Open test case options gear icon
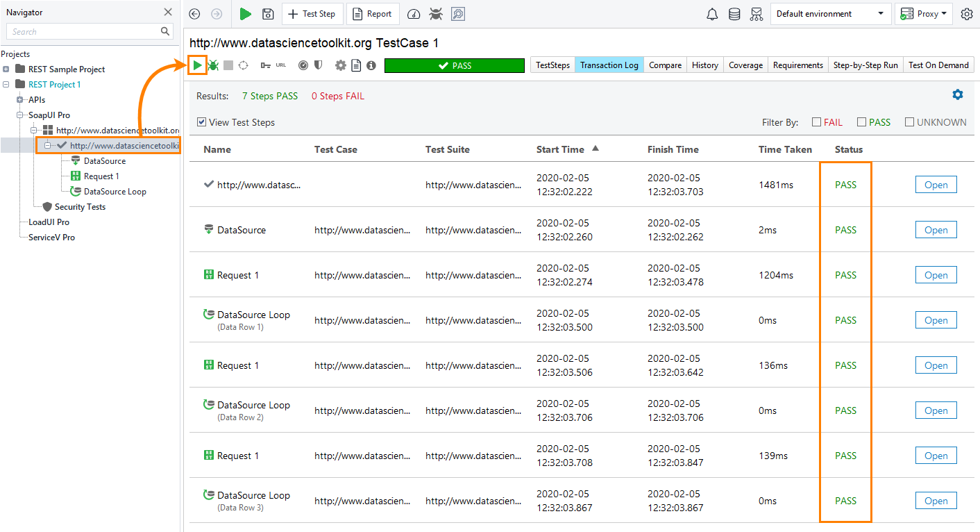Viewport: 980px width, 532px height. tap(341, 65)
